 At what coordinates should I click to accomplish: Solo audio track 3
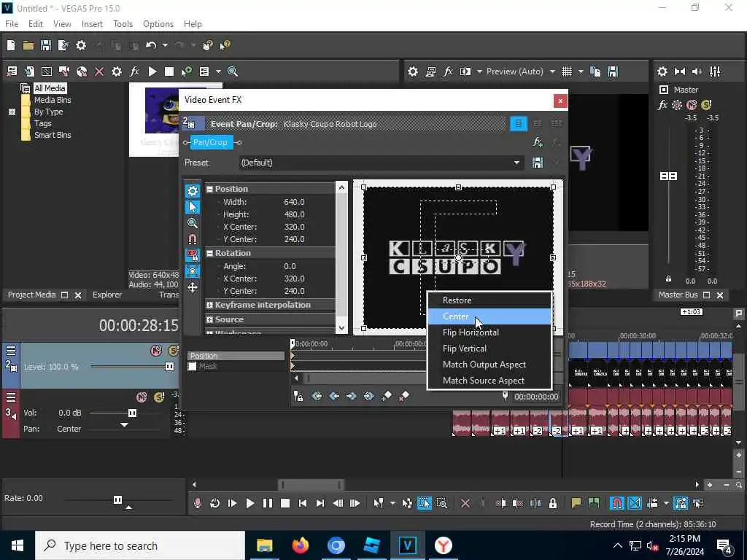click(159, 397)
